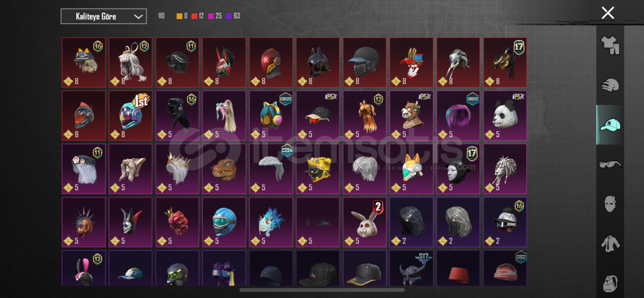Click the purple quality swatch showing 63

(x=229, y=16)
